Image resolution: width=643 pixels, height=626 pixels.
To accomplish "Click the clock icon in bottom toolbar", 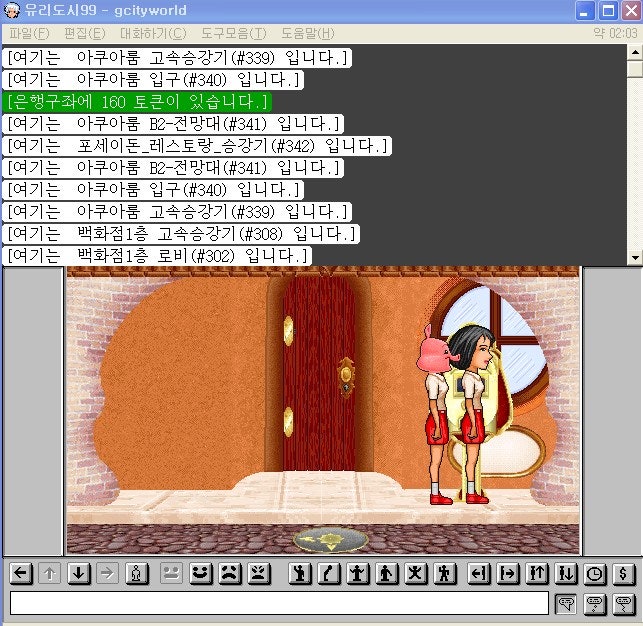I will point(595,574).
